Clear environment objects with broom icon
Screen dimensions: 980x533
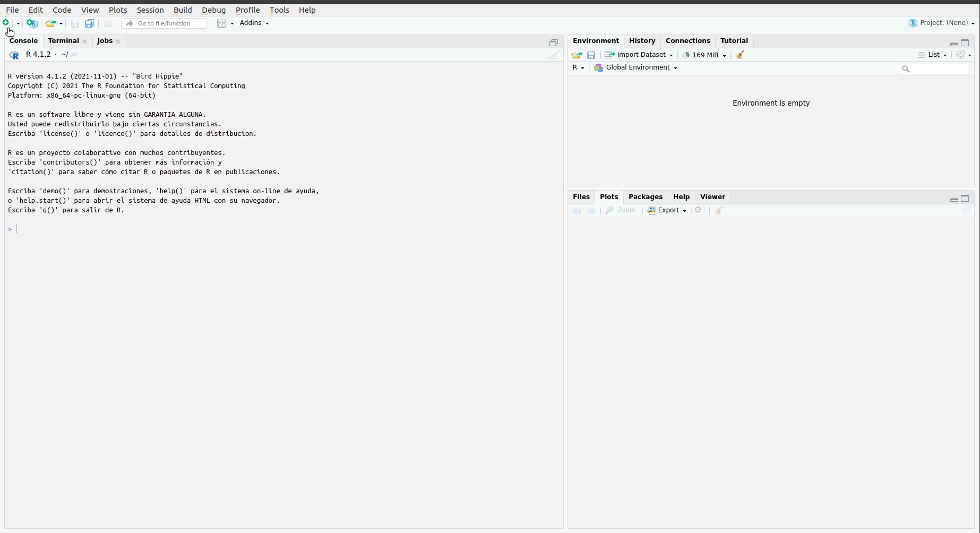[x=740, y=55]
